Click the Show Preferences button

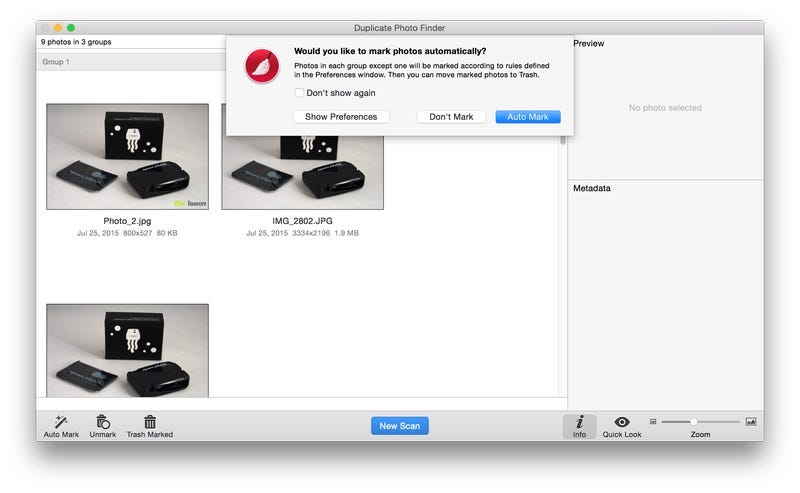tap(341, 117)
